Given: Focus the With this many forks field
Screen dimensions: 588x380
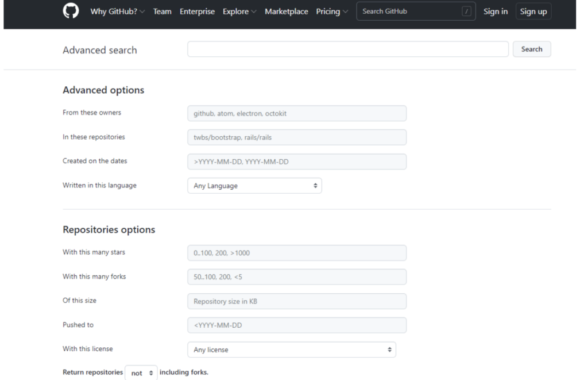Looking at the screenshot, I should (297, 277).
